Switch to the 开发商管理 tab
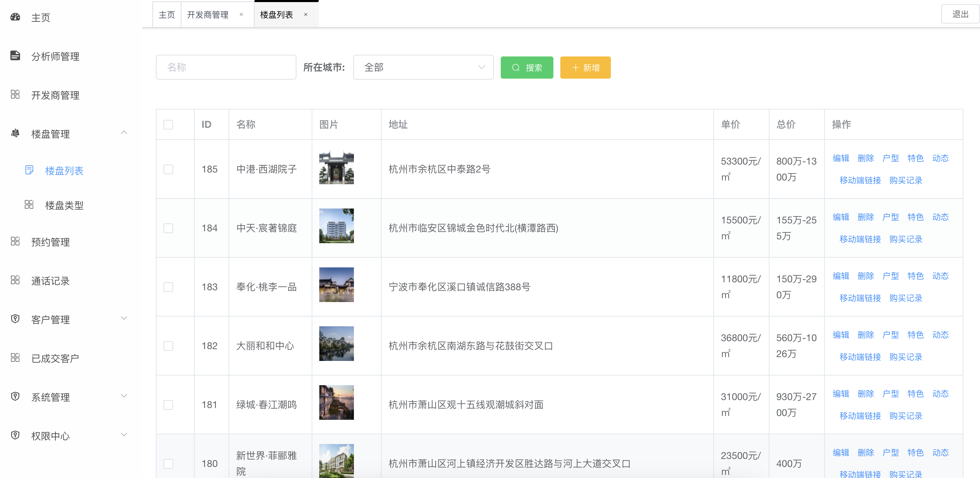Screen dimensions: 980x478 point(207,14)
